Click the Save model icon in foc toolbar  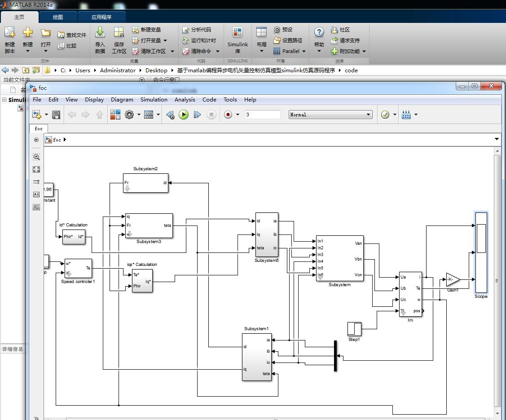click(x=56, y=115)
